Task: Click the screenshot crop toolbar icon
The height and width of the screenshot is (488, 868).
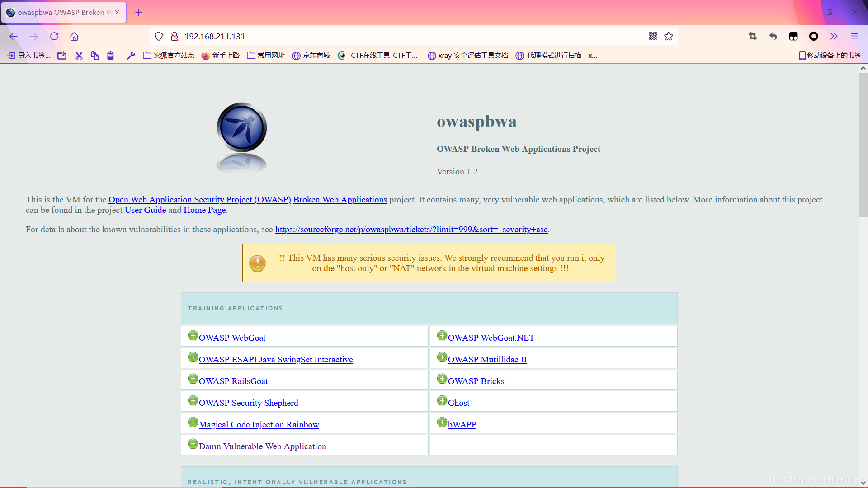Action: tap(753, 36)
